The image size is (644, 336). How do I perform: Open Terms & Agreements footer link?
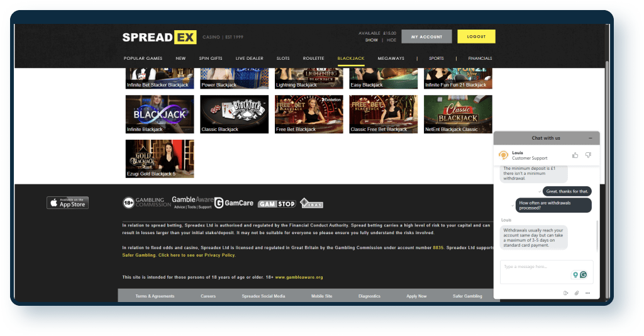point(155,296)
